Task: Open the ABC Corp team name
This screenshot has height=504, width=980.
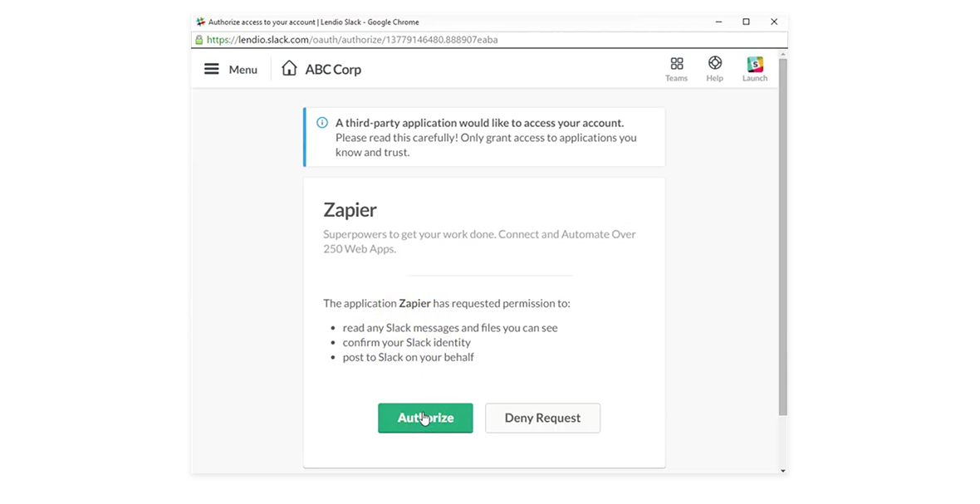Action: pos(333,69)
